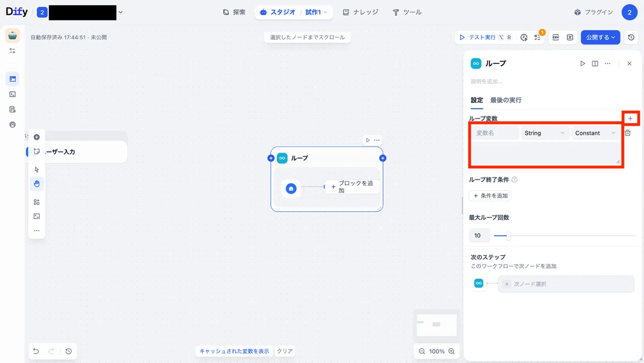Add a loop variable with plus

click(x=630, y=118)
